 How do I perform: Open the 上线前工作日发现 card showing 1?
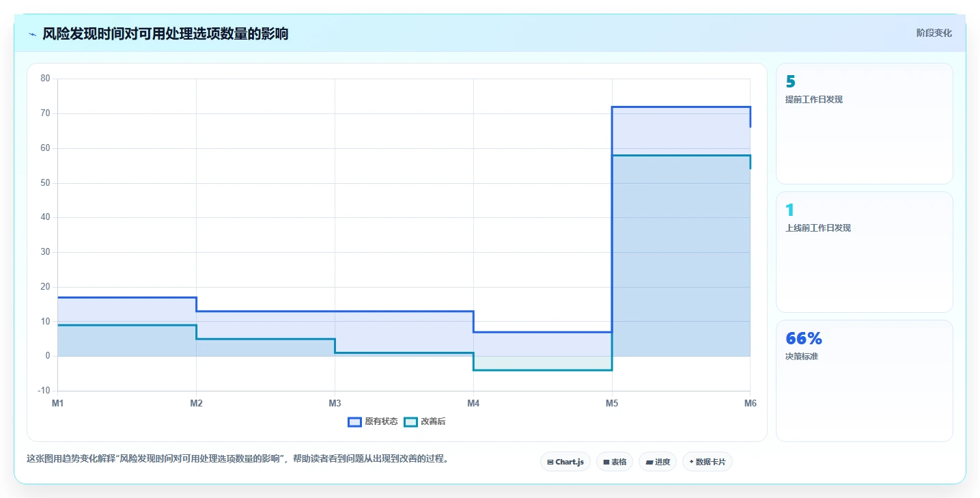[x=864, y=252]
